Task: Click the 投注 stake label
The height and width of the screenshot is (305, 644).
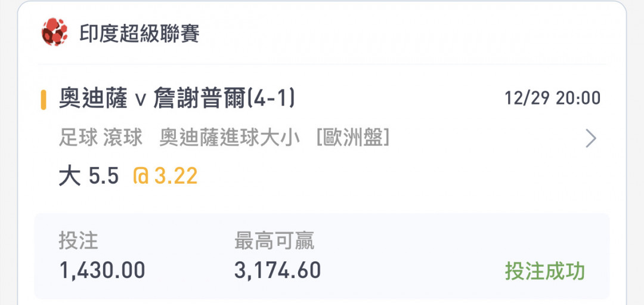Action: click(x=79, y=241)
